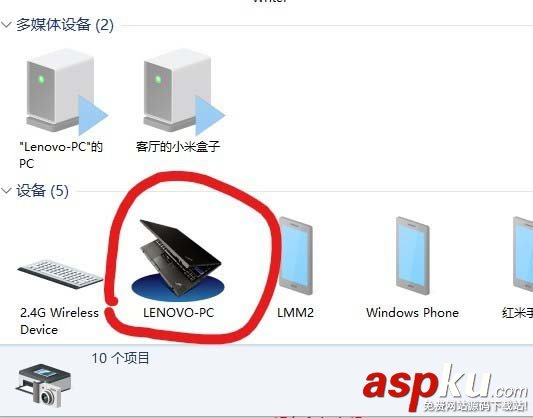Collapse the 设备 (5) group chevron
533x418 pixels.
(x=6, y=190)
